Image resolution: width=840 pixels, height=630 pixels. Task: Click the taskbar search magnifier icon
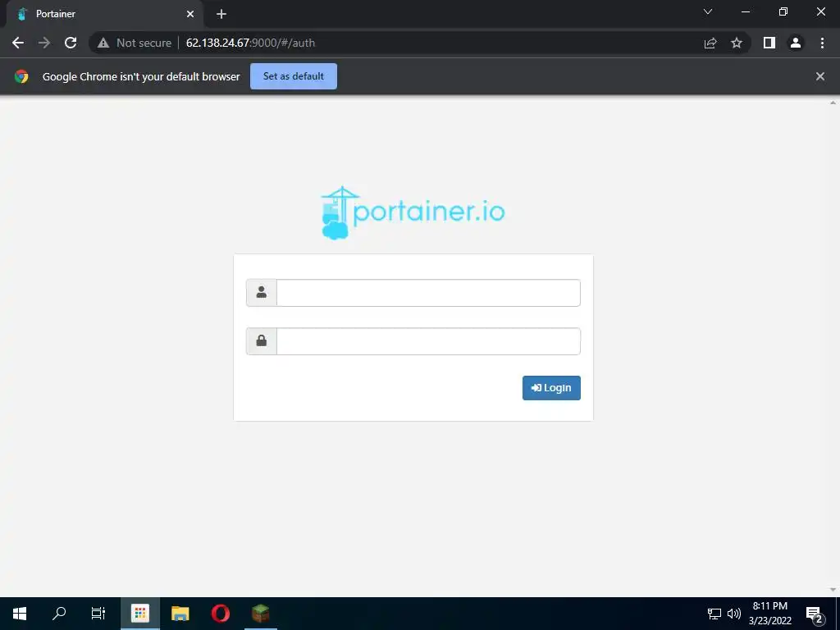pos(59,614)
